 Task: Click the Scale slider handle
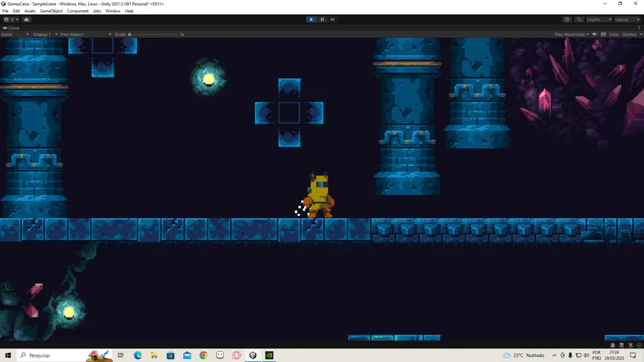(130, 34)
